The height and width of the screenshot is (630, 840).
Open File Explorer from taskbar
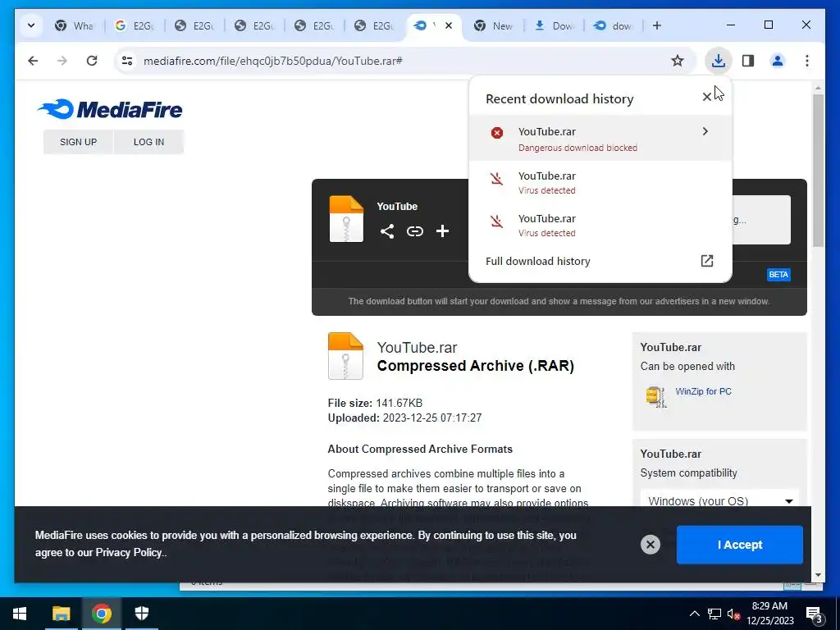coord(61,614)
